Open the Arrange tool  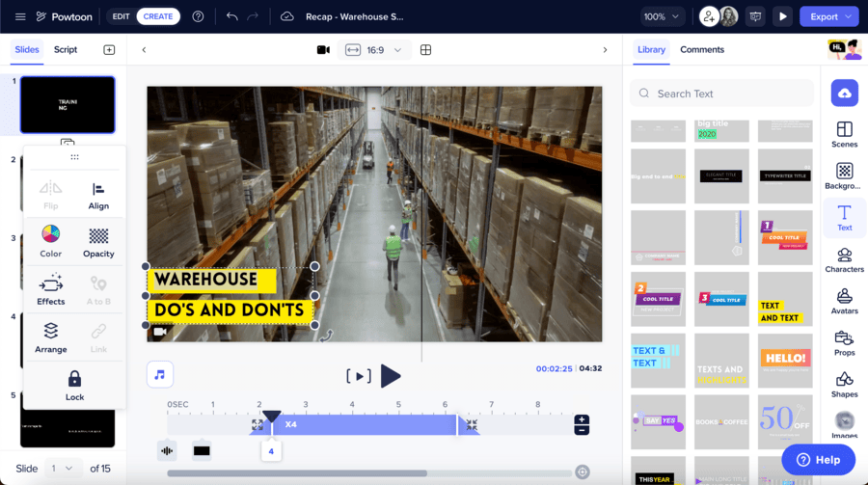[x=50, y=337]
